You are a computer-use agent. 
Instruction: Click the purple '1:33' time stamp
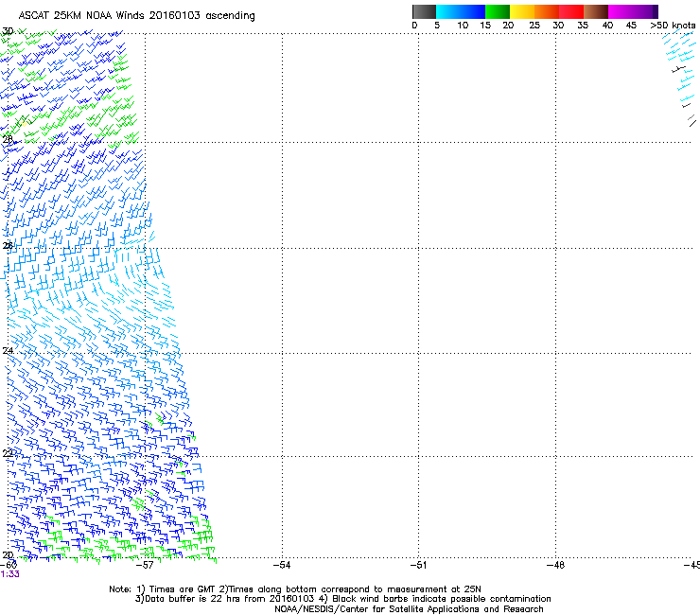[9, 574]
